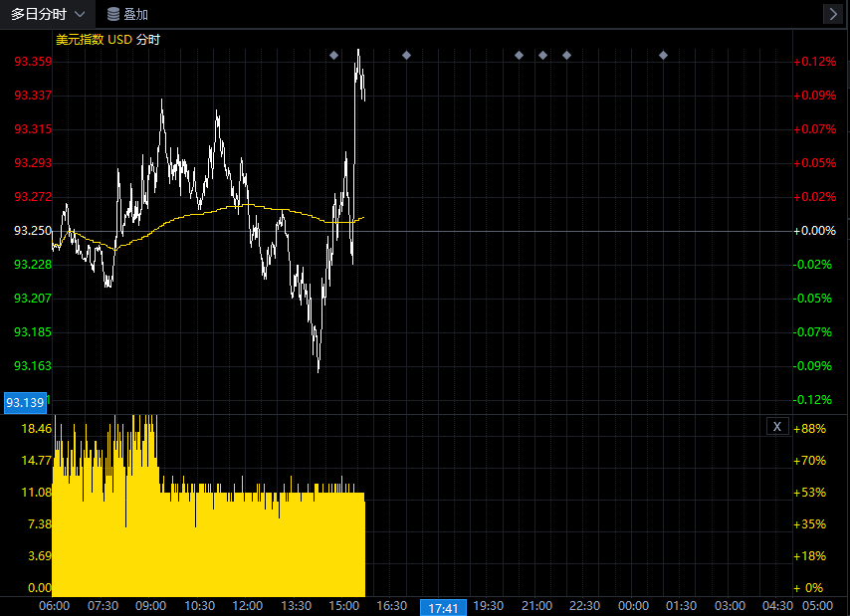Viewport: 850px width, 616px height.
Task: Click the 分时 label beside USD
Action: 148,40
